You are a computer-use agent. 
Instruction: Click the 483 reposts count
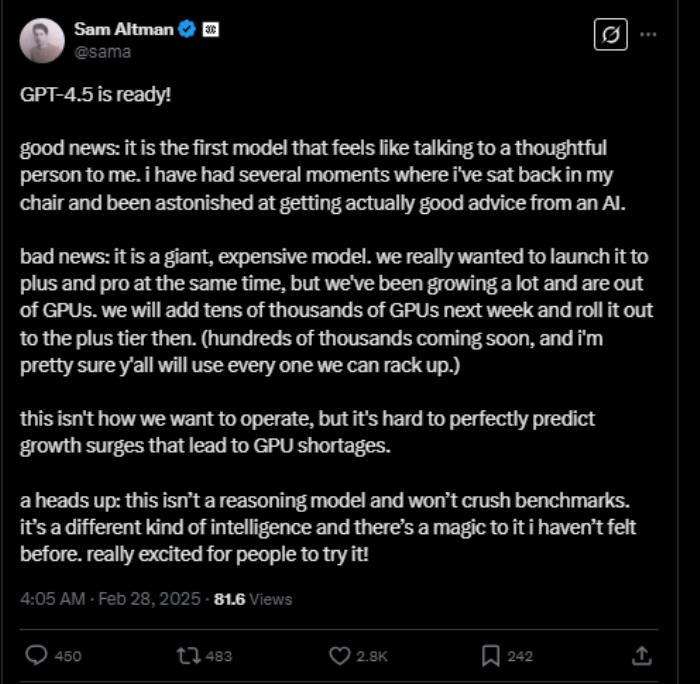[219, 656]
